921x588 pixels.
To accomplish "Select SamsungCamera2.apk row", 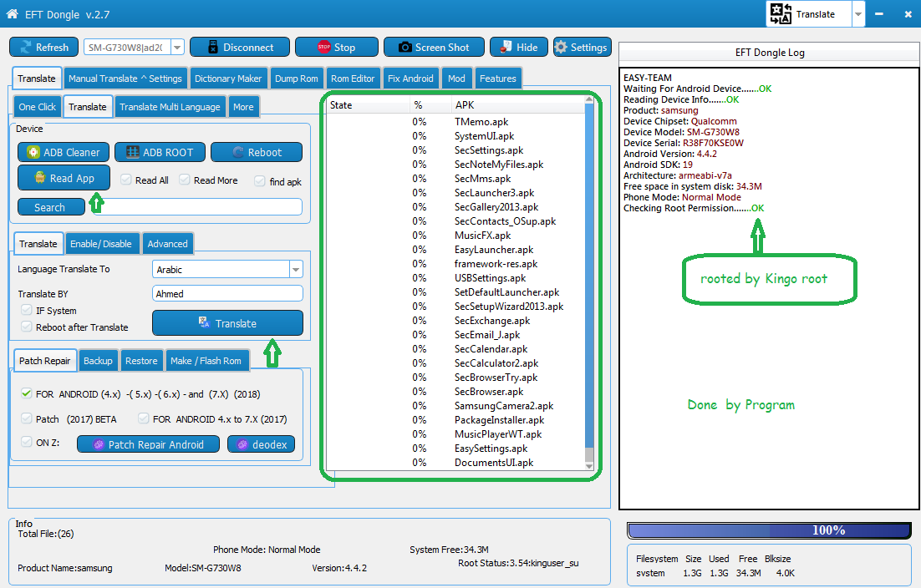I will [455, 406].
